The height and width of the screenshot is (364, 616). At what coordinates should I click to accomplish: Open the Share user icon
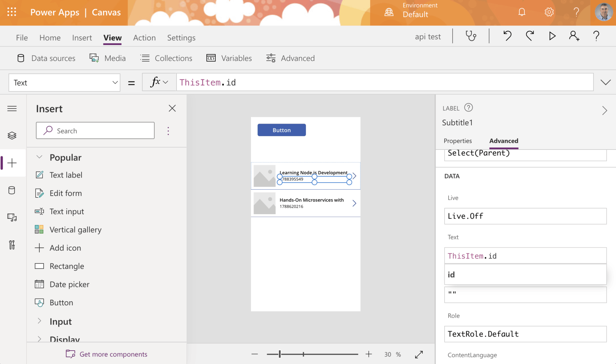[x=574, y=36]
